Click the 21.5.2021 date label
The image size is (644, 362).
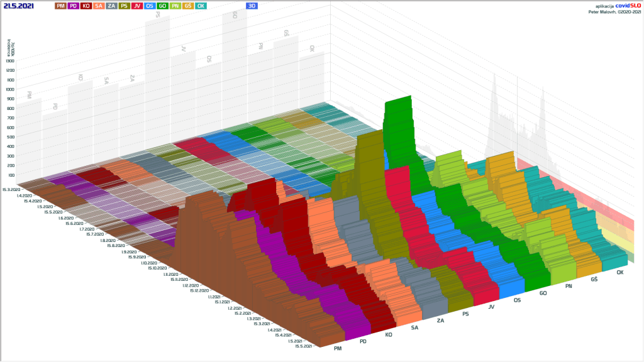click(x=19, y=6)
